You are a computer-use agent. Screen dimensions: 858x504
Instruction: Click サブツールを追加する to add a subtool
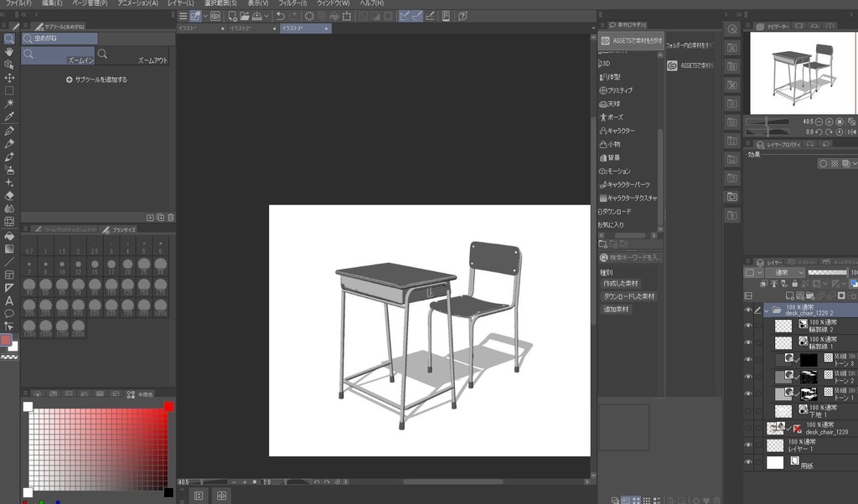[95, 80]
